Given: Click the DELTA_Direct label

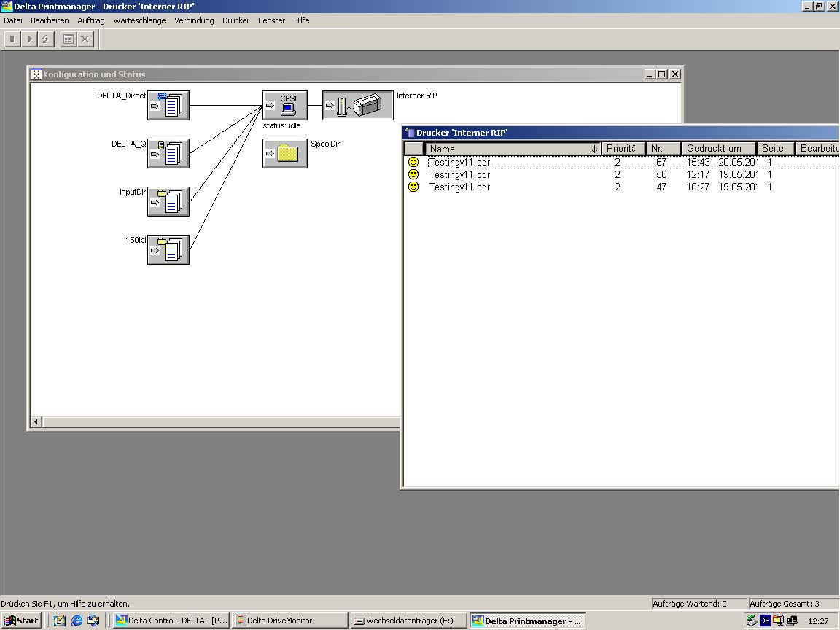Looking at the screenshot, I should click(x=121, y=96).
